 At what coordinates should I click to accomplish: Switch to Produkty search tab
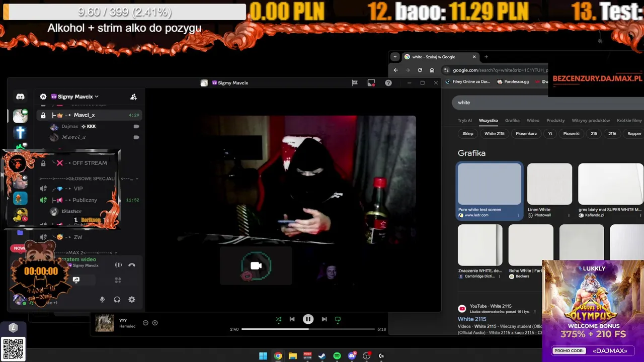(555, 121)
